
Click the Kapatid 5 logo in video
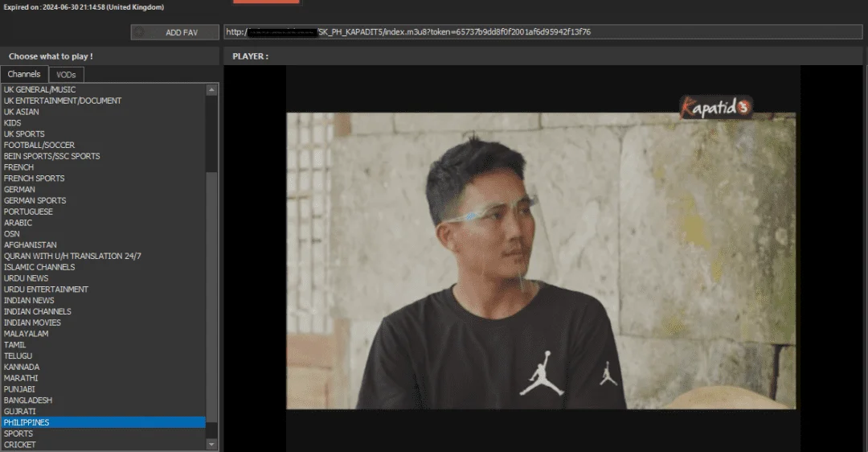(x=715, y=107)
